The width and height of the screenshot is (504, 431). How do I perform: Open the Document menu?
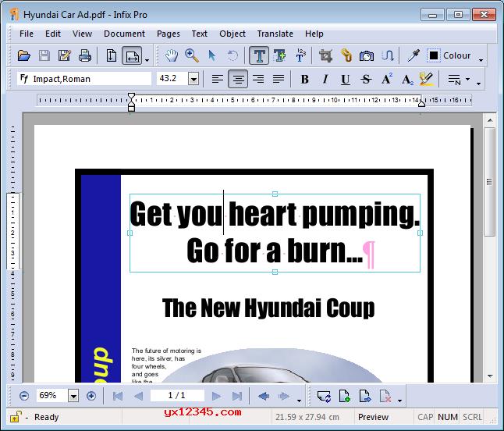click(x=124, y=34)
